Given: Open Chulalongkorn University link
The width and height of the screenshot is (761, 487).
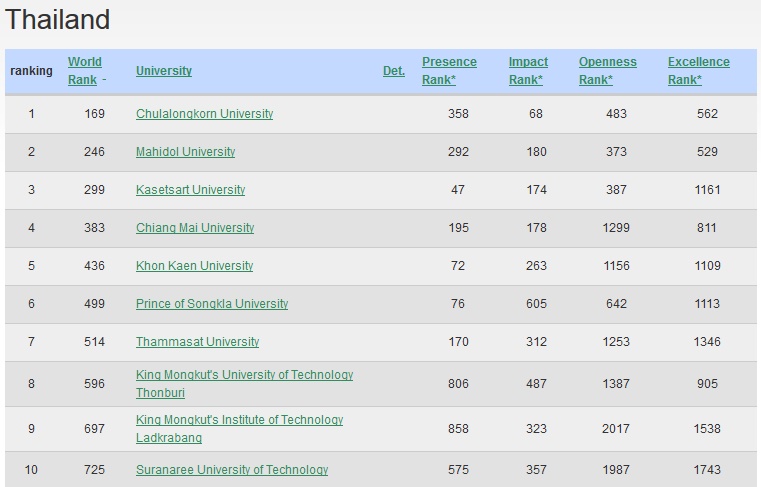Looking at the screenshot, I should tap(204, 114).
